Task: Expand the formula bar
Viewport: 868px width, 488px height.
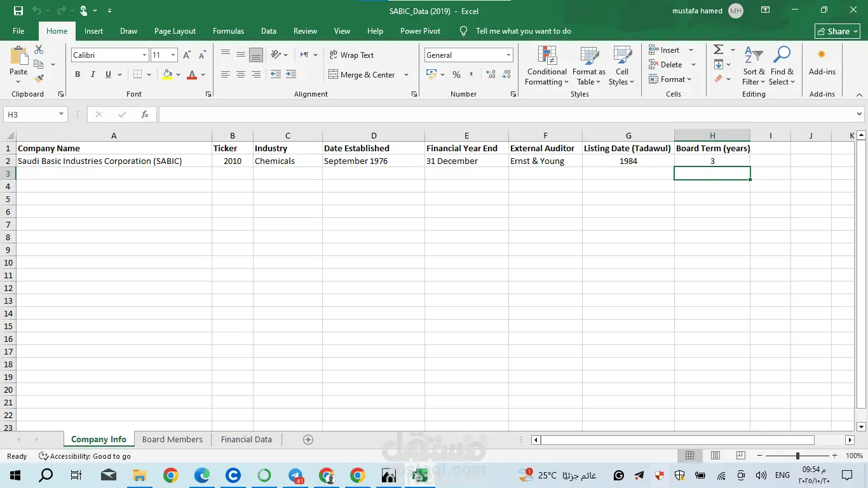Action: [859, 114]
